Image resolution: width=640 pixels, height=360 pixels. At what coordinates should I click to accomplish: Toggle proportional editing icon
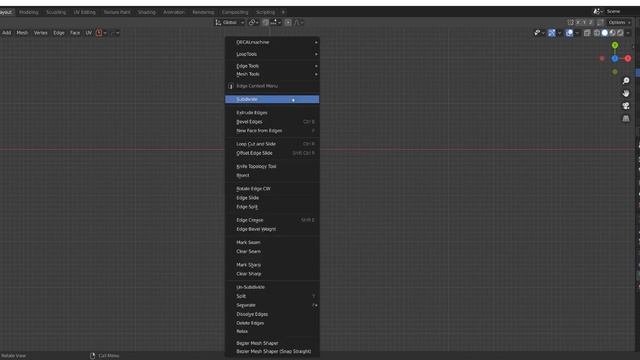pyautogui.click(x=288, y=22)
